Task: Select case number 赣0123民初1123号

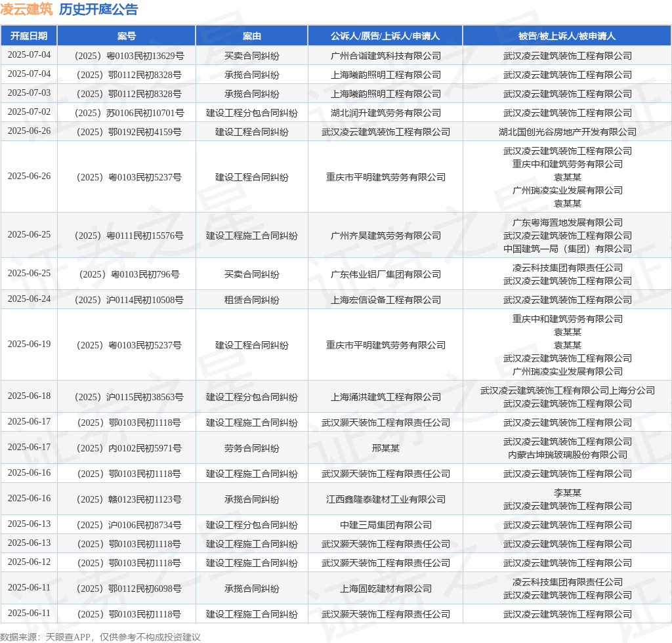Action: tap(129, 499)
